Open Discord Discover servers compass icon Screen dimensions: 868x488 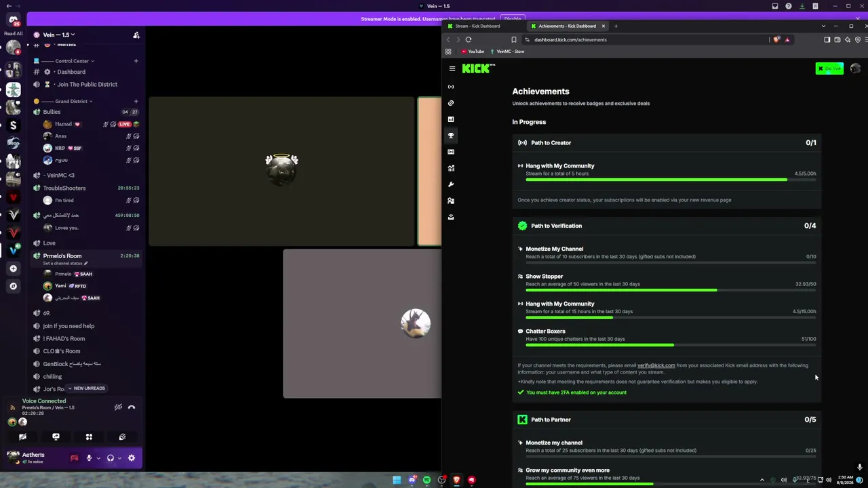point(13,286)
